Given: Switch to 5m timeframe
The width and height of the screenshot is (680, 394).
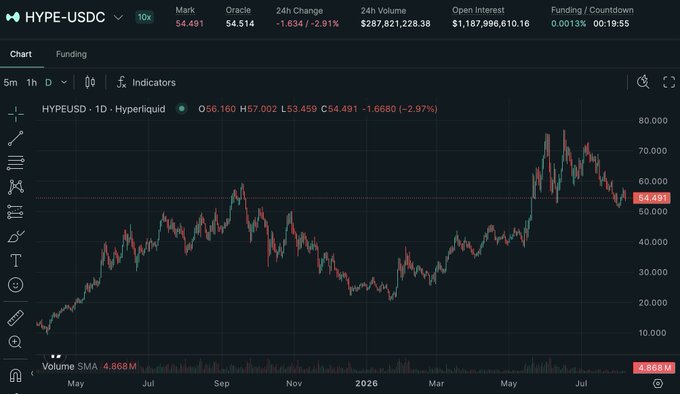Looking at the screenshot, I should (10, 82).
